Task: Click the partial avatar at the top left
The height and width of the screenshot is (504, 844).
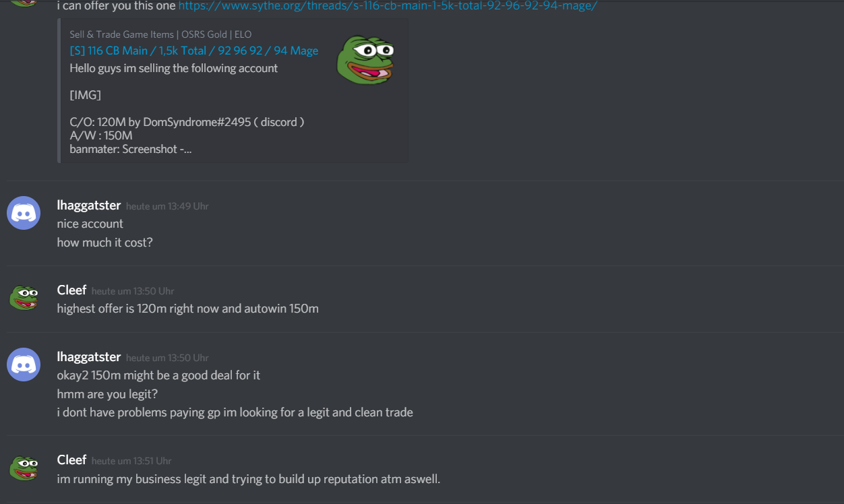Action: tap(24, 3)
